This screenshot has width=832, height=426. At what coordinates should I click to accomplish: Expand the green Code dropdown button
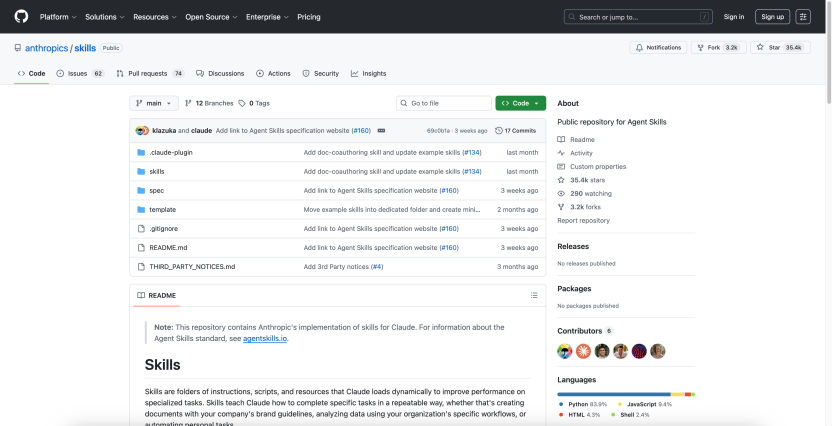pos(520,103)
